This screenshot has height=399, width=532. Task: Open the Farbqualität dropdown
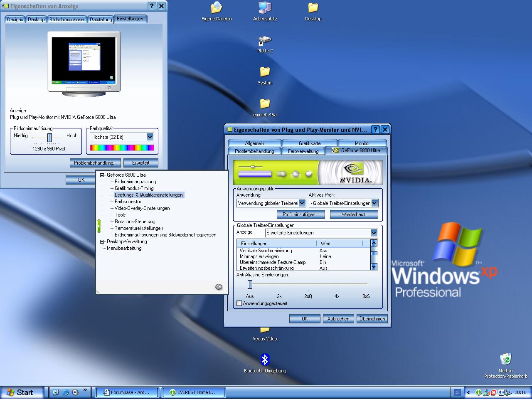point(150,137)
